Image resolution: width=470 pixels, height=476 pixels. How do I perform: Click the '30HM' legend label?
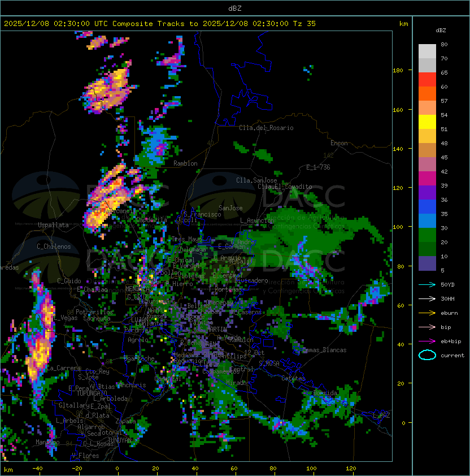click(447, 298)
